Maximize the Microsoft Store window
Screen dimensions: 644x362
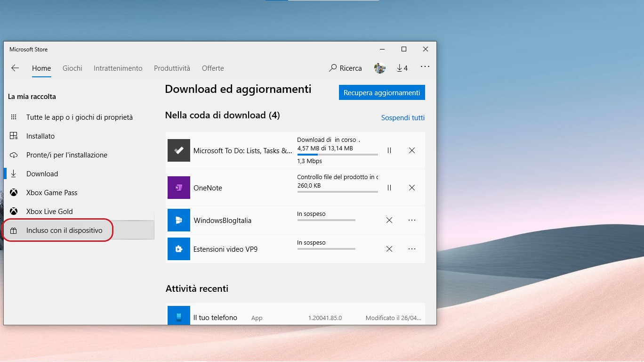click(403, 49)
